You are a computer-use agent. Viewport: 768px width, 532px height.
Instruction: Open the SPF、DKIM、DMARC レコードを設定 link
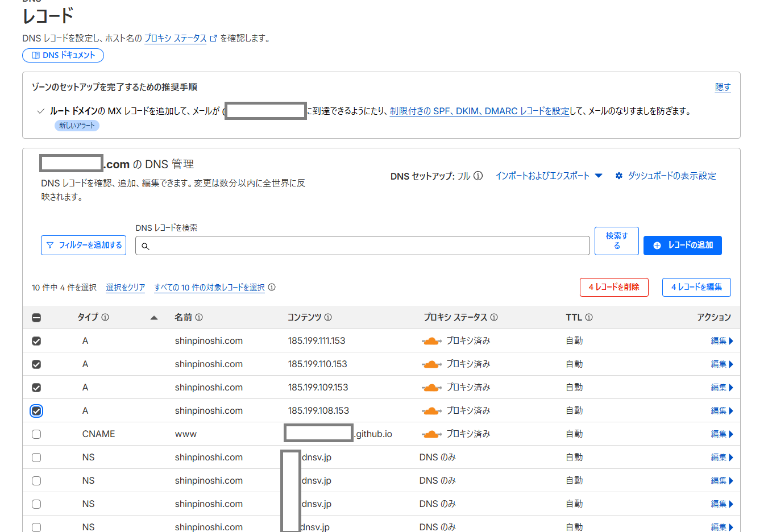[479, 111]
